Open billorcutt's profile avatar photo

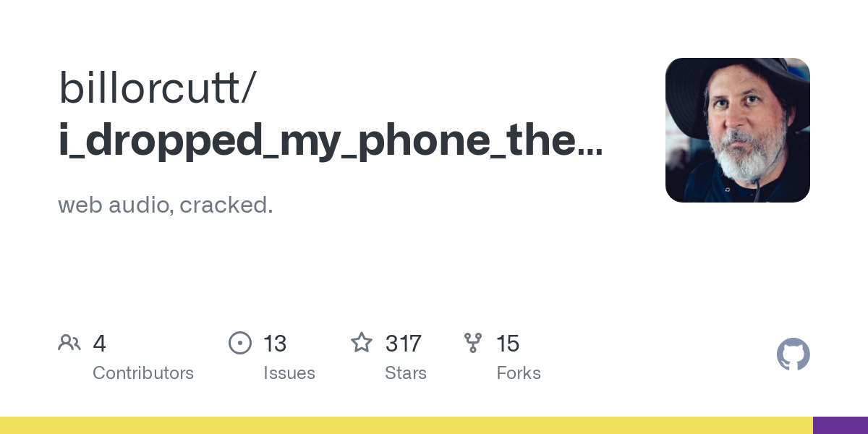[738, 130]
